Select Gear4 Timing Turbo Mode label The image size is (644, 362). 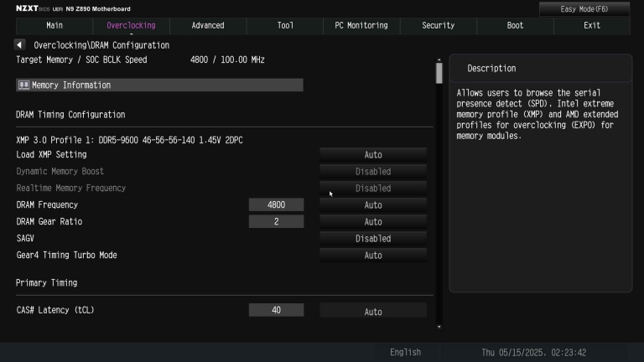pos(66,255)
